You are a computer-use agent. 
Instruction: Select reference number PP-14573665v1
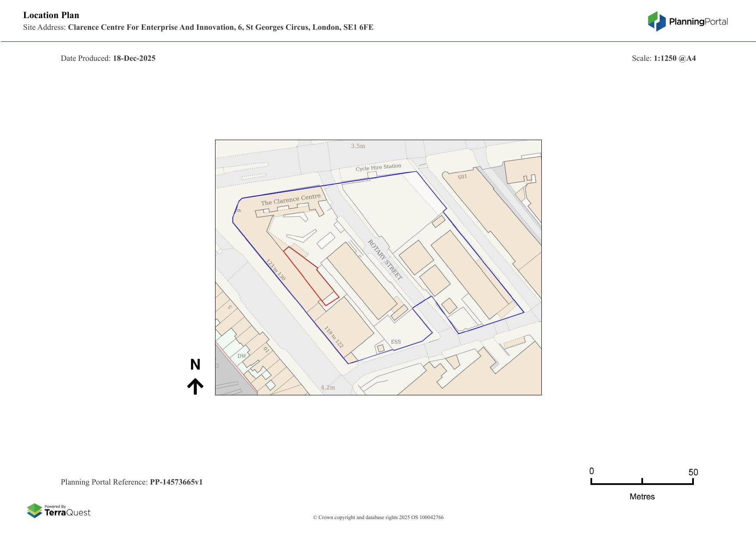click(x=176, y=482)
